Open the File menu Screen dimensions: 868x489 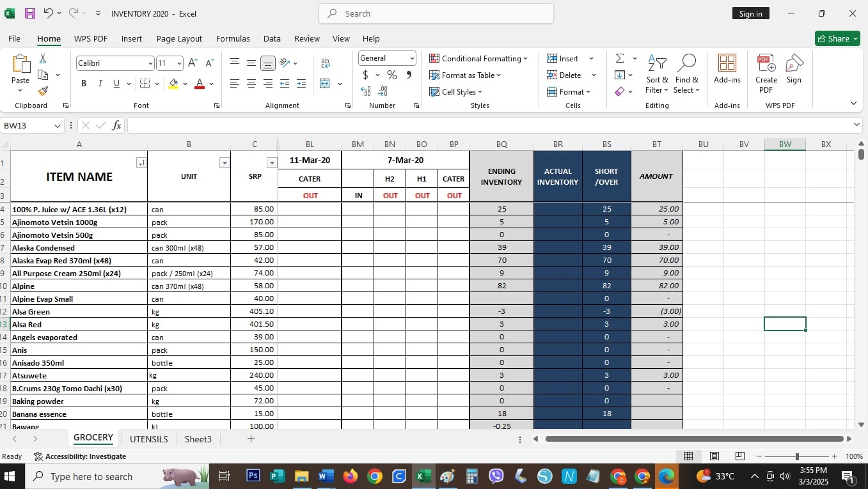[14, 38]
